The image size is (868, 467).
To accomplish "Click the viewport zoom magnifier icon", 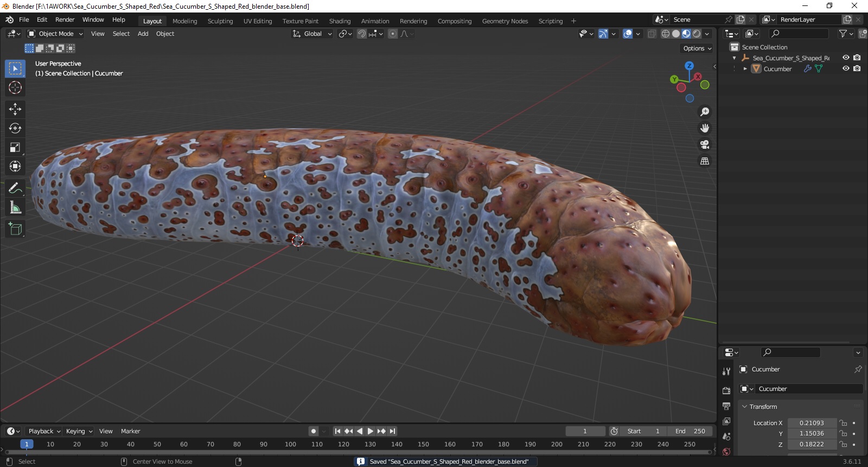I will 705,112.
